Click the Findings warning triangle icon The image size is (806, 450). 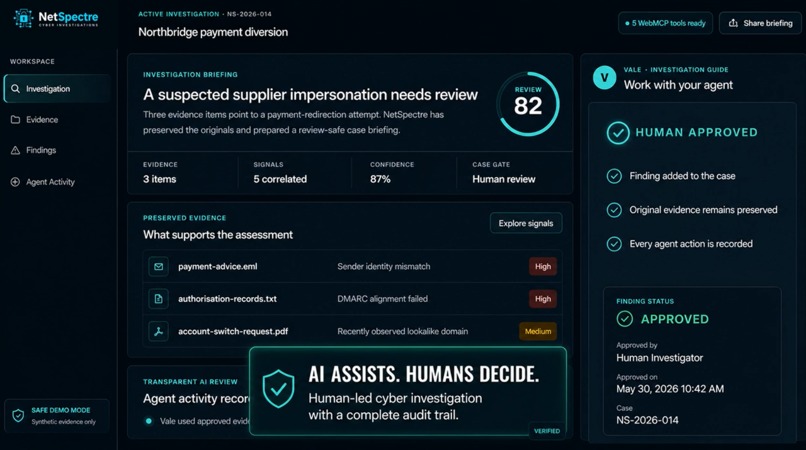click(15, 150)
